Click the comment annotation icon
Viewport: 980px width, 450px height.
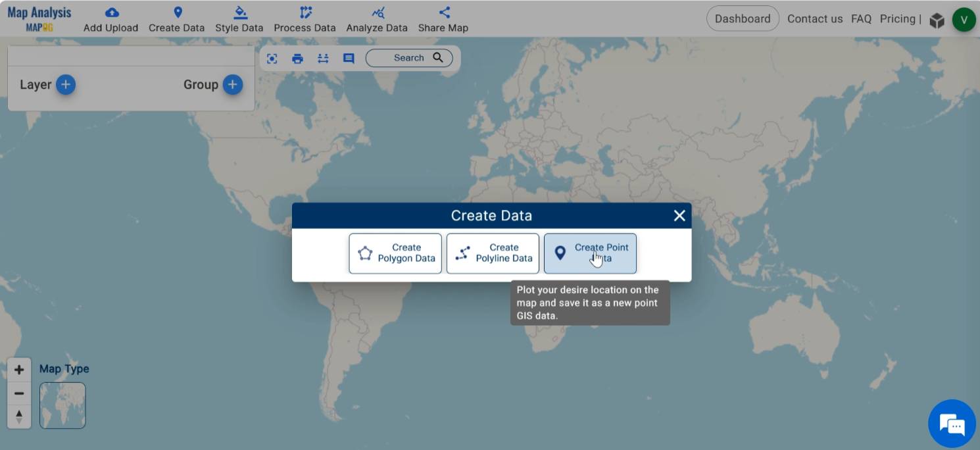(349, 59)
